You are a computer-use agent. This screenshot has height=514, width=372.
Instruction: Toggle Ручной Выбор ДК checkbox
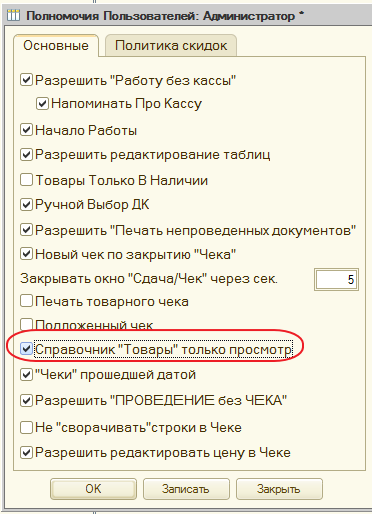26,204
